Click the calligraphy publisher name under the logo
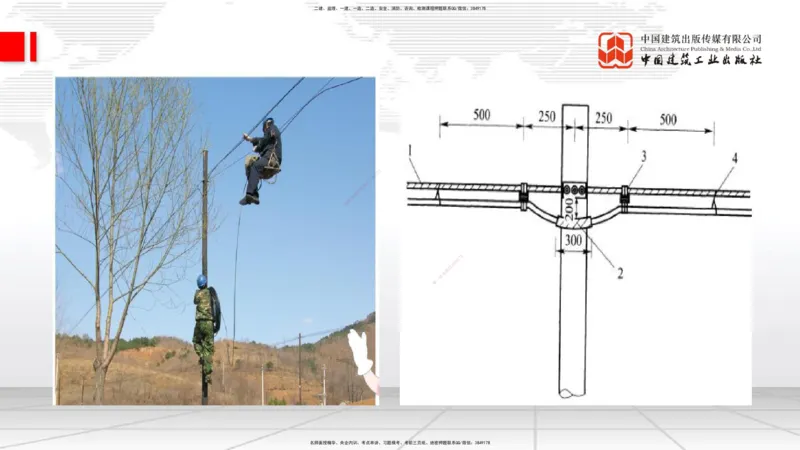 pyautogui.click(x=701, y=60)
